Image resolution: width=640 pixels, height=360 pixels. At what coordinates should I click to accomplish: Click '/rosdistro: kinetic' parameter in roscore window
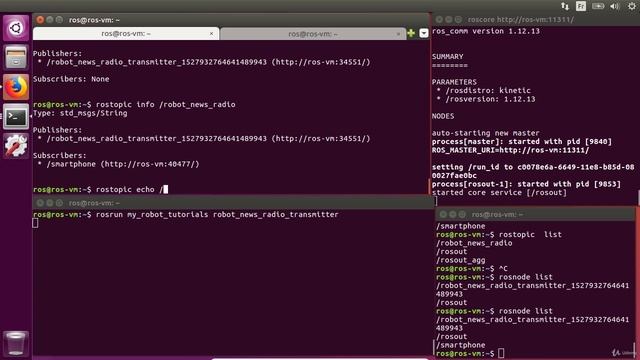click(488, 91)
